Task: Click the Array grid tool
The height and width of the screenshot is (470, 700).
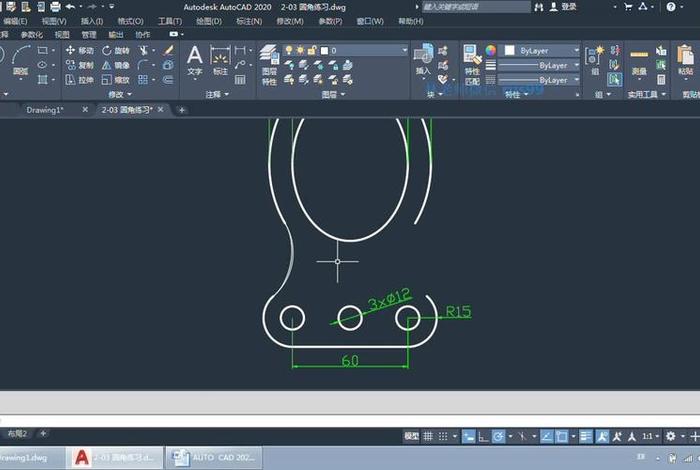Action: click(x=143, y=80)
